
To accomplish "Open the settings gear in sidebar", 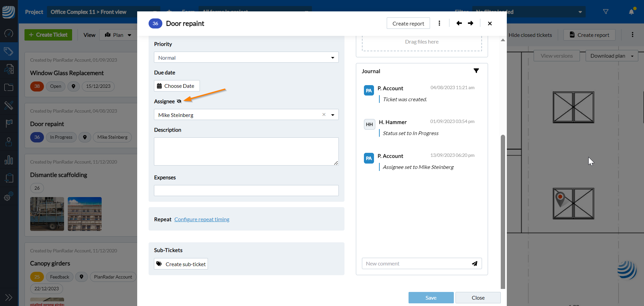I will coord(9,197).
